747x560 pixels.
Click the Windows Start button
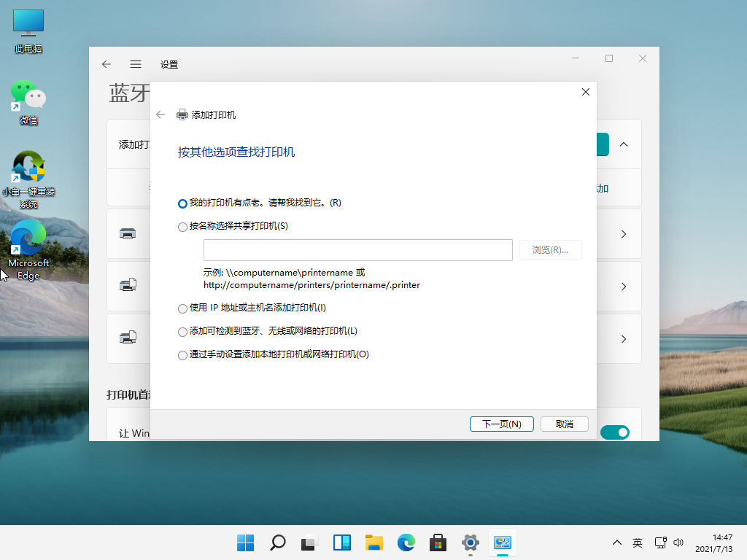coord(246,542)
